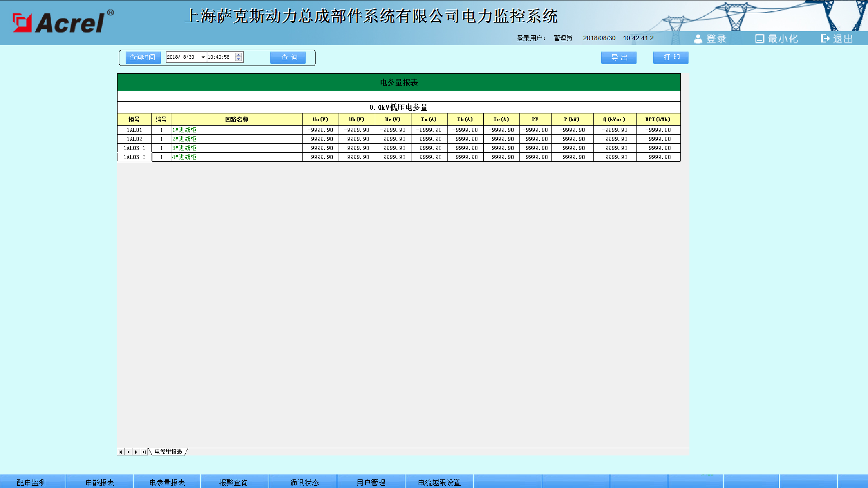Decrease query time with down spinner
This screenshot has width=868, height=488.
pyautogui.click(x=239, y=59)
